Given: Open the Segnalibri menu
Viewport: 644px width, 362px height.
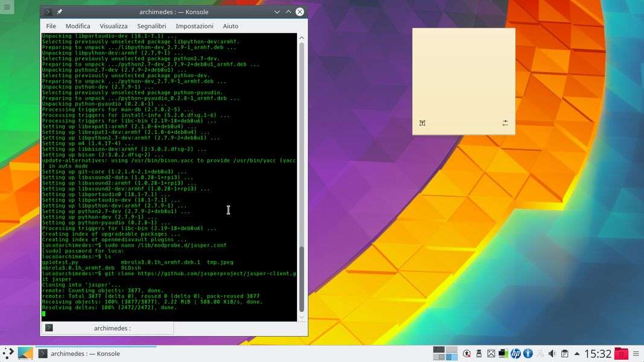Looking at the screenshot, I should tap(151, 26).
